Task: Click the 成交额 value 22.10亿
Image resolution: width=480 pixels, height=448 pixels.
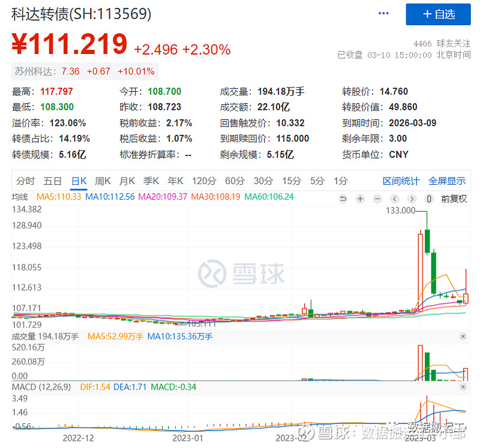Action: [274, 107]
